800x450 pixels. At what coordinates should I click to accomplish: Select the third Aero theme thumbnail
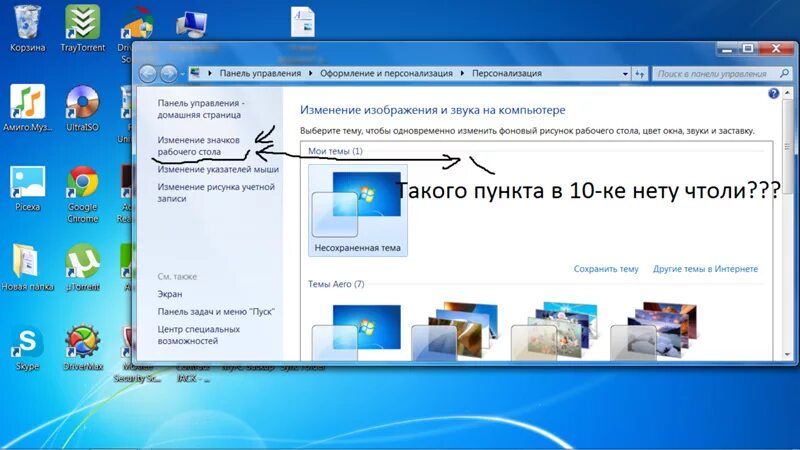[x=555, y=331]
